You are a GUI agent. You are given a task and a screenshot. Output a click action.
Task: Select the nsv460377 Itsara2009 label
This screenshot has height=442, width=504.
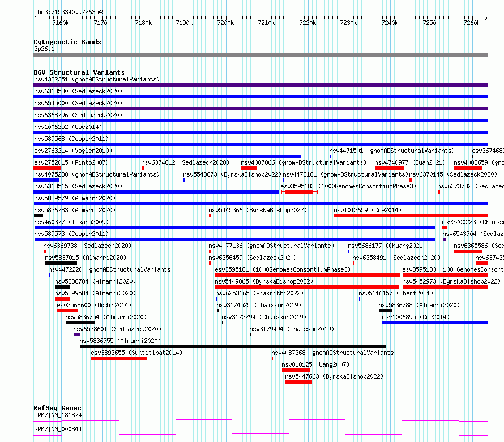click(x=71, y=222)
